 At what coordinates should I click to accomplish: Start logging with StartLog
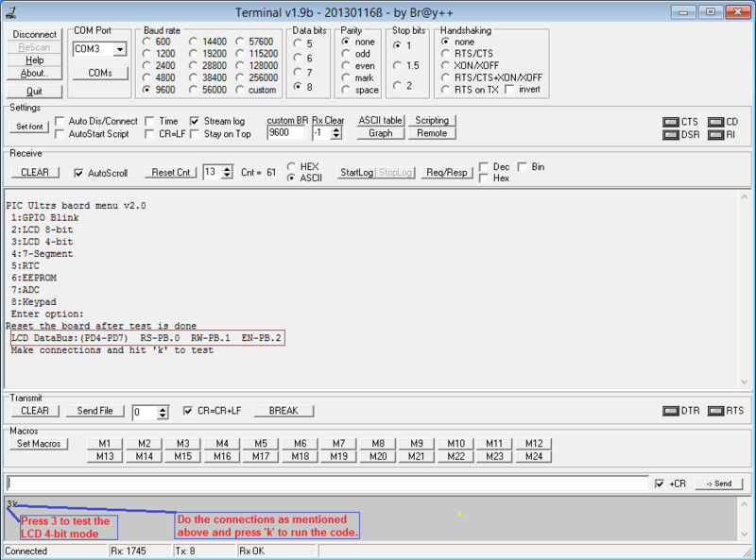(357, 173)
